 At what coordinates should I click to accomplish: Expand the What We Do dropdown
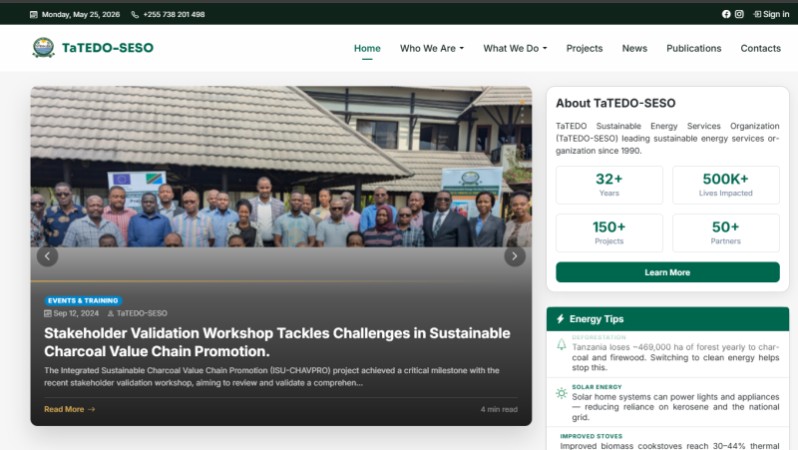click(x=515, y=48)
